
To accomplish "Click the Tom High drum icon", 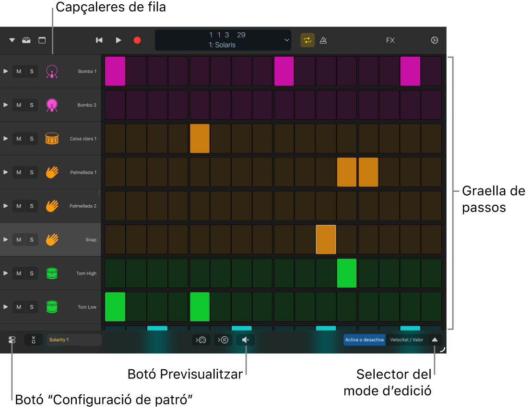I will pyautogui.click(x=52, y=273).
